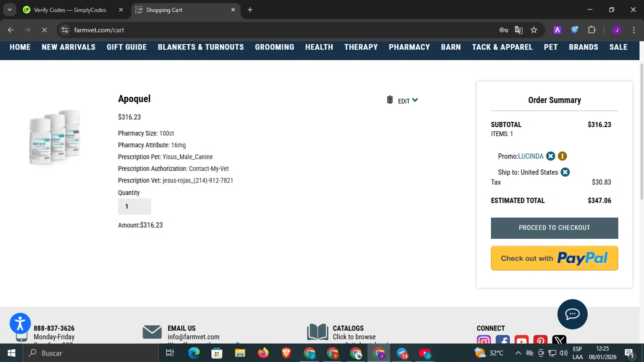Open the live chat bubble
The height and width of the screenshot is (362, 644).
[572, 314]
